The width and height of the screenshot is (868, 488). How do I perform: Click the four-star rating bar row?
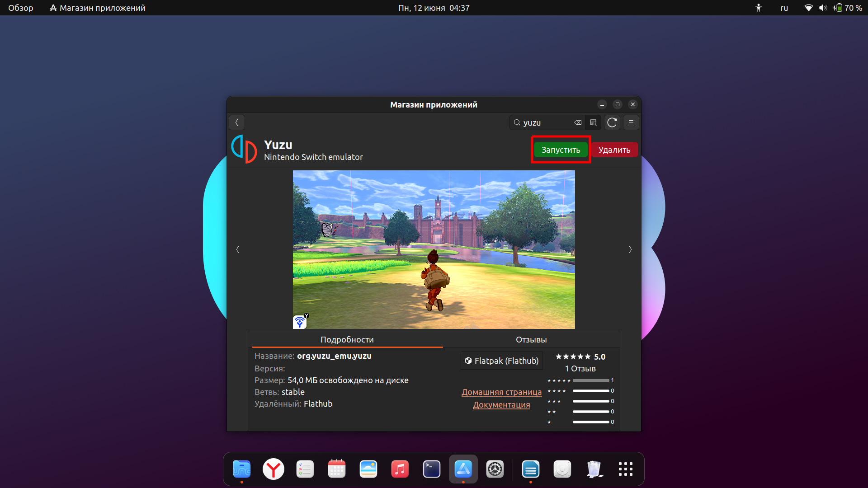pyautogui.click(x=581, y=391)
